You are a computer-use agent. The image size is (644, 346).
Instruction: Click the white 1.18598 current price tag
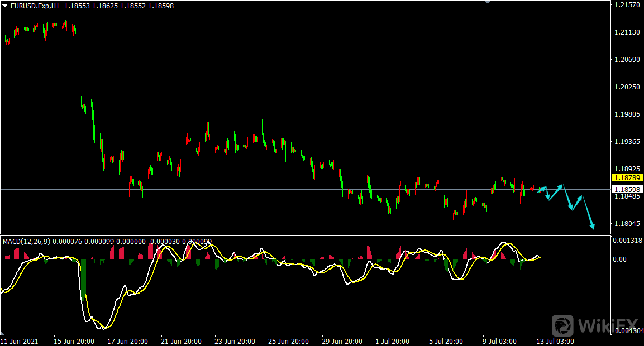pos(628,190)
